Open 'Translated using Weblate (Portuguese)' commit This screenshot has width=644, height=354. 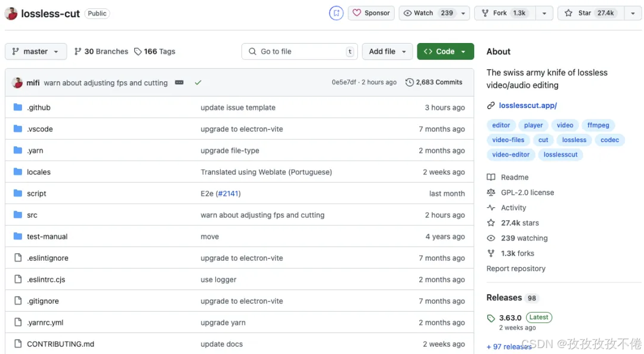[x=266, y=172]
